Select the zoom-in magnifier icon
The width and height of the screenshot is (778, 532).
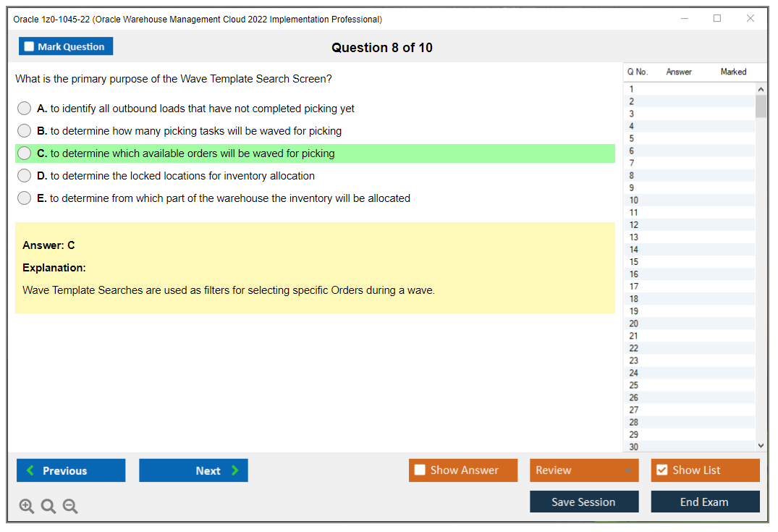pos(27,506)
